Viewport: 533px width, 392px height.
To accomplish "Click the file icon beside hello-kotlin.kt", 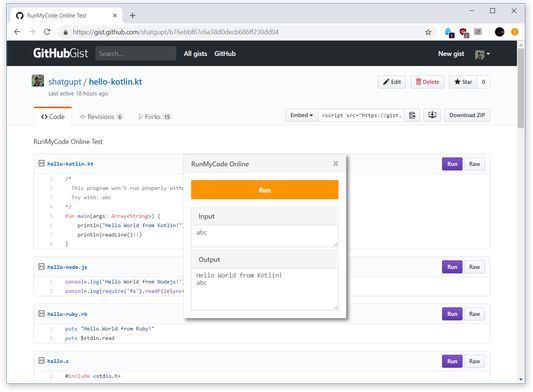I will (41, 164).
